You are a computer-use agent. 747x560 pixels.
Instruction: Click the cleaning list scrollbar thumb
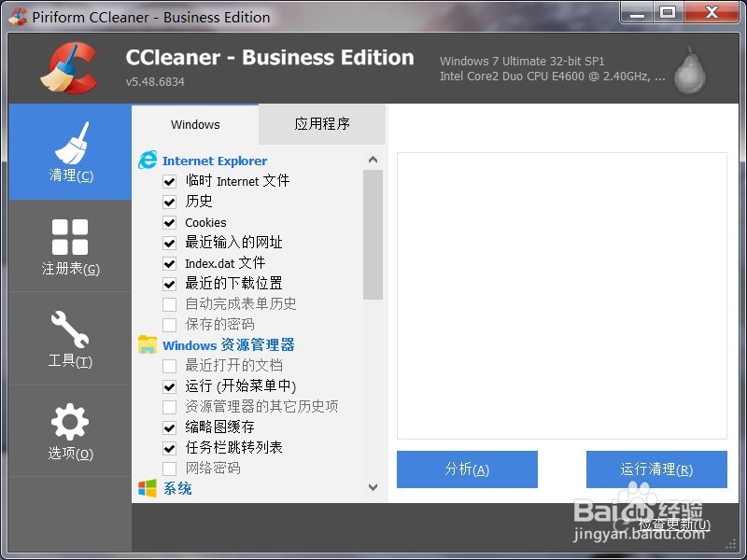pyautogui.click(x=373, y=235)
